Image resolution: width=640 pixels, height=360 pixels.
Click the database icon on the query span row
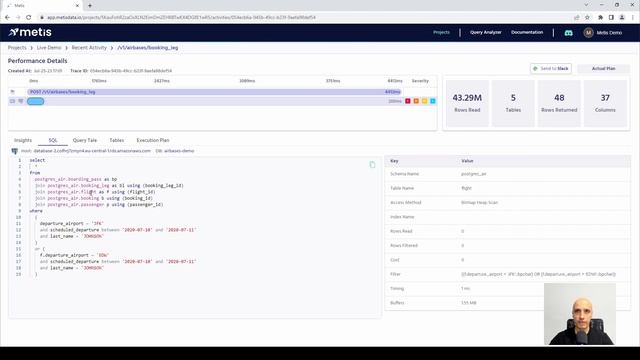click(21, 101)
